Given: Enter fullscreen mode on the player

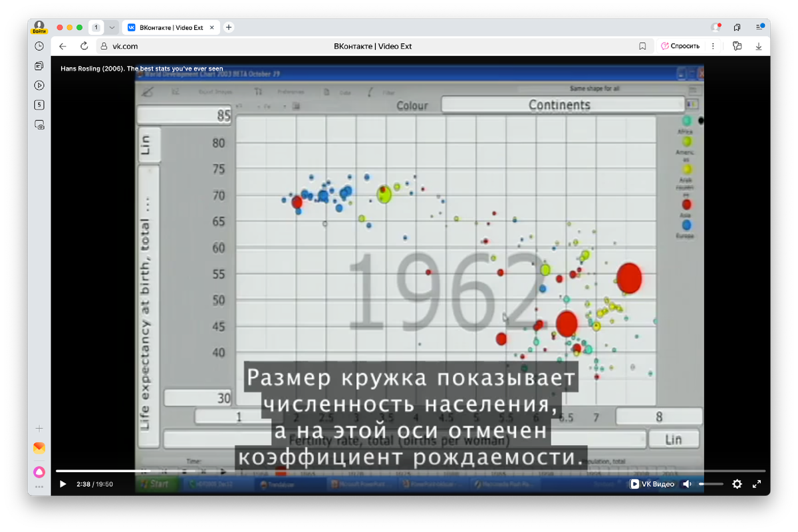Looking at the screenshot, I should tap(757, 484).
